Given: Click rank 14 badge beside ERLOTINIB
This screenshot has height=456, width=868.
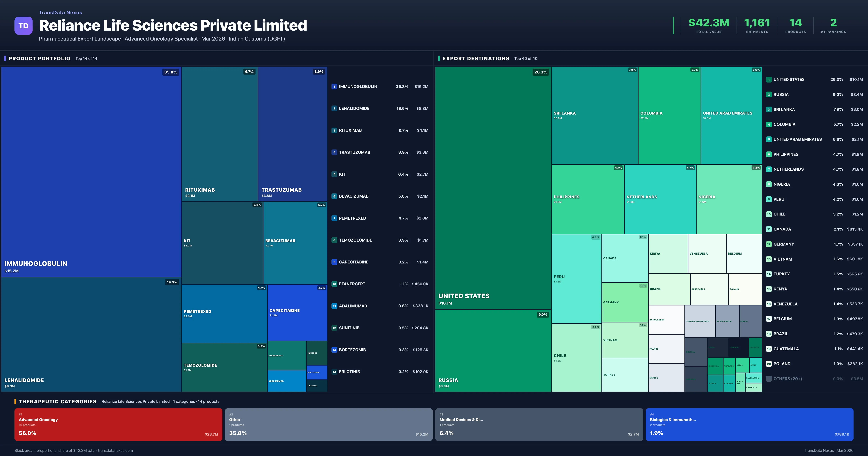Looking at the screenshot, I should point(334,372).
